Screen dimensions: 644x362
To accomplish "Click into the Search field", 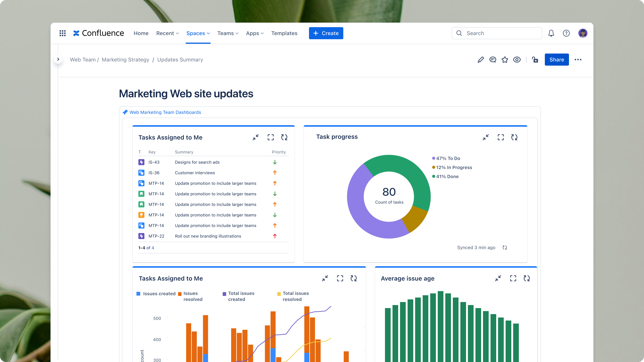I will point(497,33).
